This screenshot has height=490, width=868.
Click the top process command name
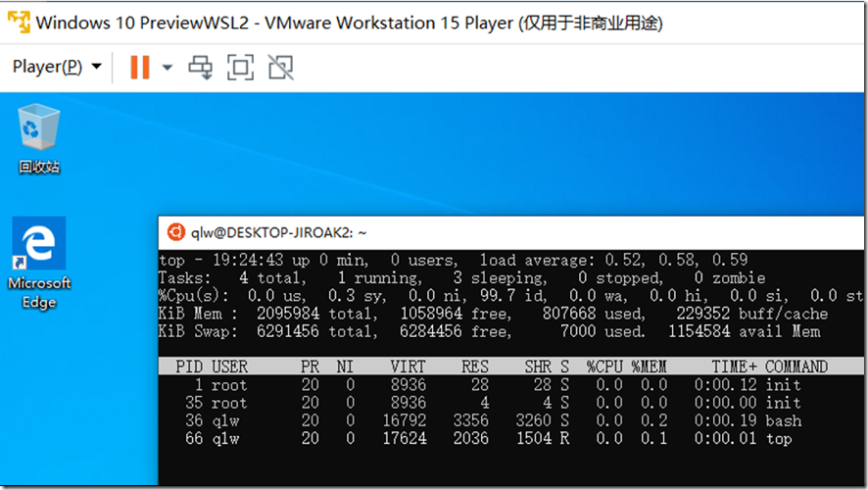coord(779,439)
